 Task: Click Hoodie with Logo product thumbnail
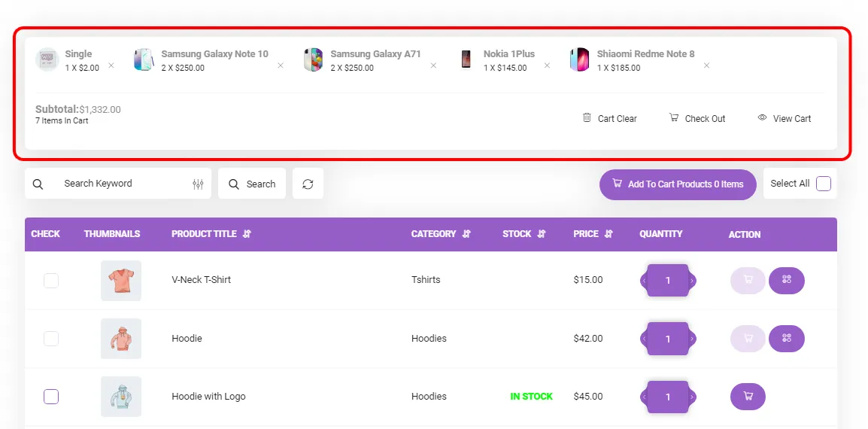point(120,397)
